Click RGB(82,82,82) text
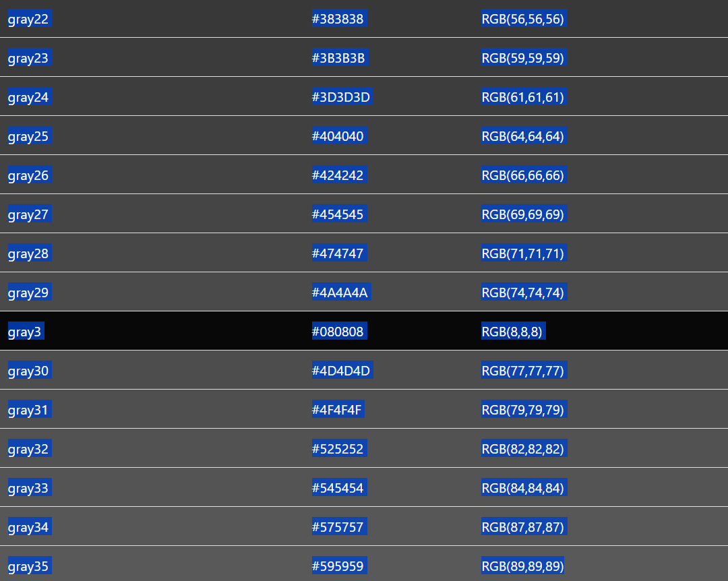The height and width of the screenshot is (581, 728). [x=523, y=448]
